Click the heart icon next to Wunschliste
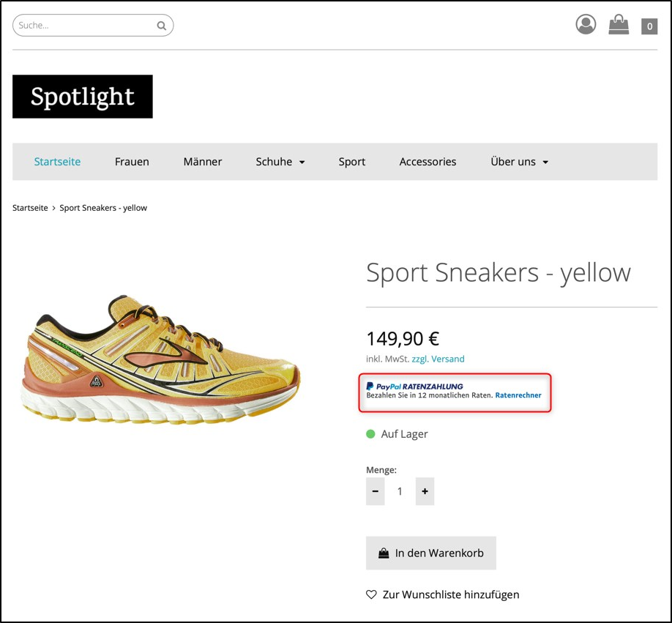This screenshot has width=672, height=623. pyautogui.click(x=371, y=594)
